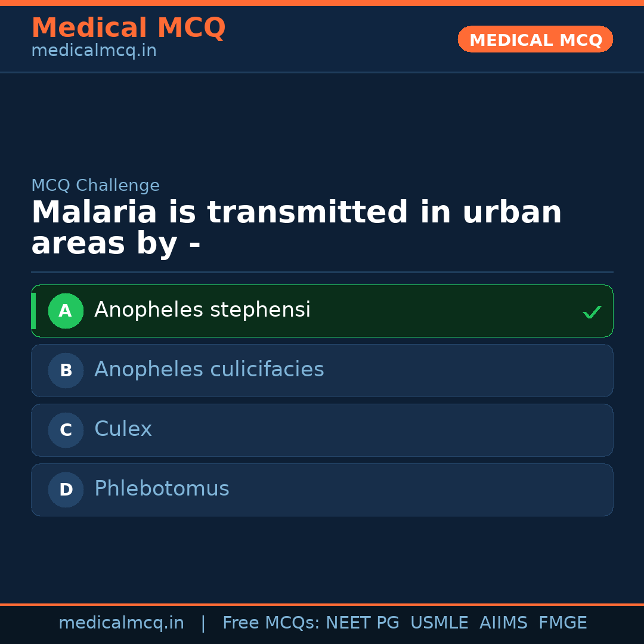The image size is (644, 644).
Task: Click the Medical MCQ logo text
Action: [x=128, y=27]
